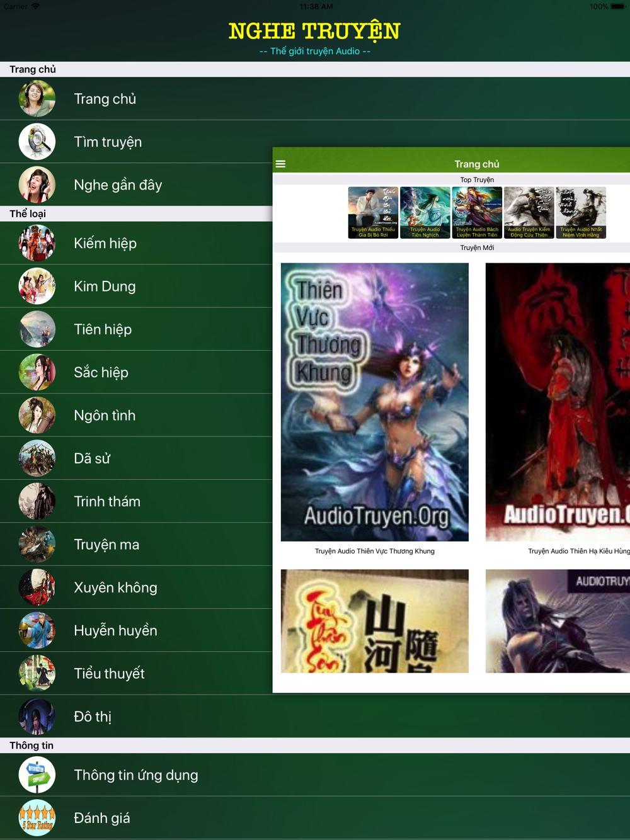The width and height of the screenshot is (630, 840).
Task: Choose the Sắc hiệp genre label
Action: [x=101, y=372]
